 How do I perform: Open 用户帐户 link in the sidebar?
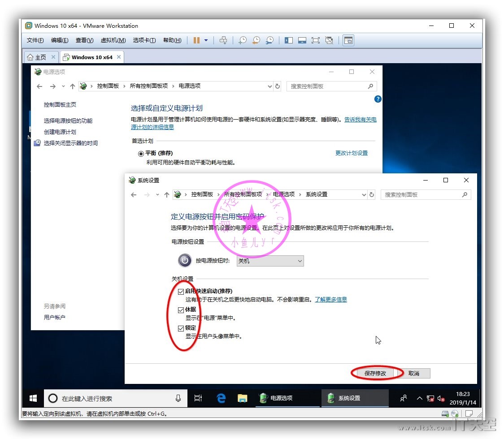(54, 317)
